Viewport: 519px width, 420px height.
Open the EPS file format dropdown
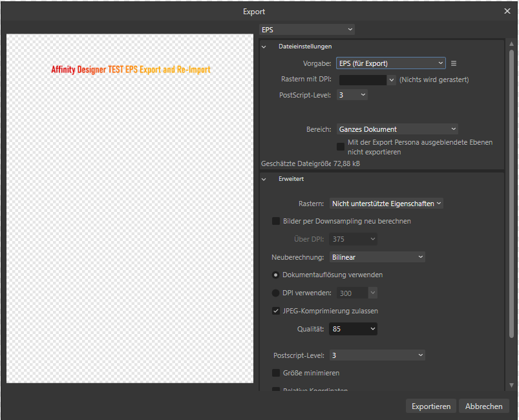(307, 30)
